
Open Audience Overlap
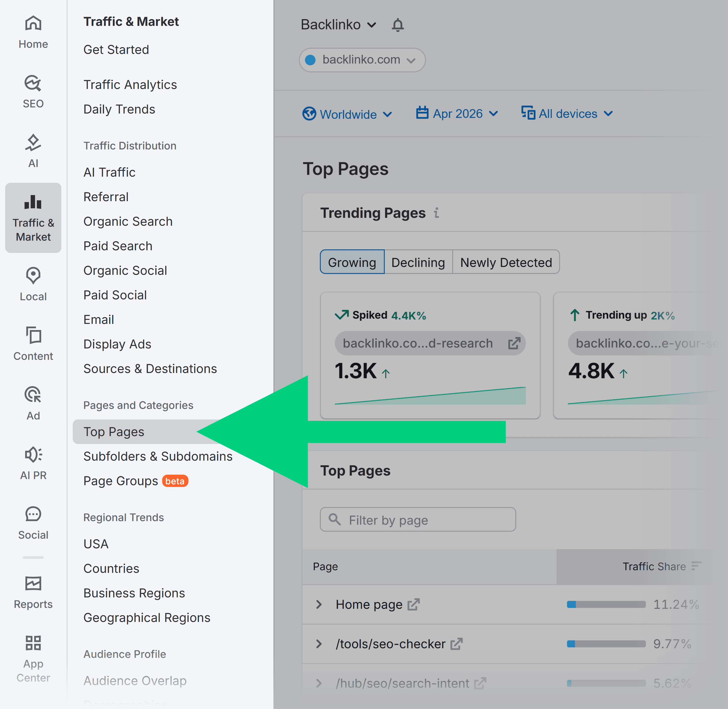point(135,681)
